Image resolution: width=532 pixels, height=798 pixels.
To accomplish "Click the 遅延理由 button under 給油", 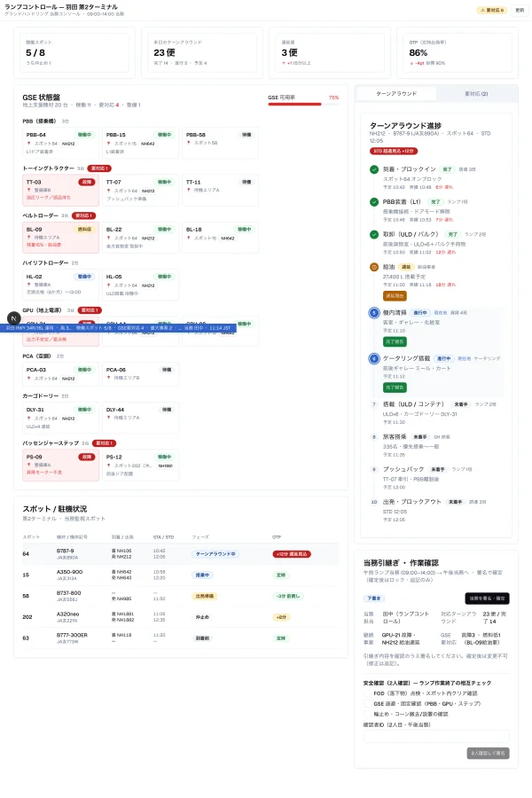I will pos(395,295).
